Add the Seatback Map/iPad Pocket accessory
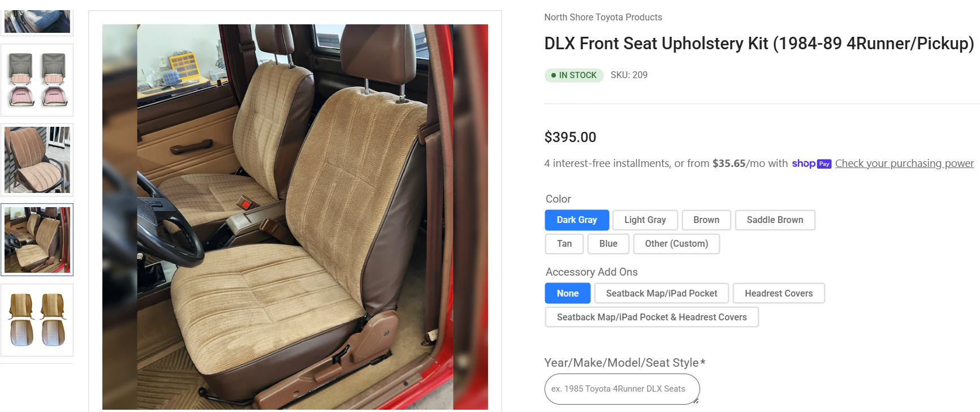The width and height of the screenshot is (980, 412). 662,293
